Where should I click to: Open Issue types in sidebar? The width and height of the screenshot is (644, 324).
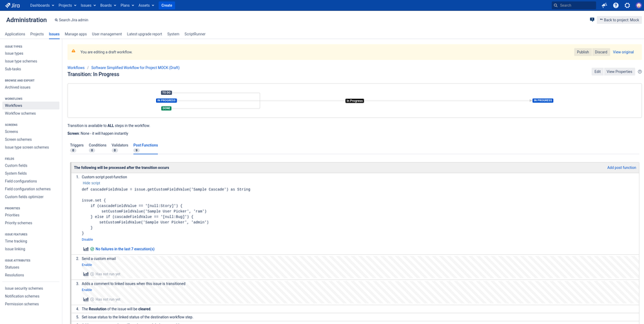coord(14,54)
